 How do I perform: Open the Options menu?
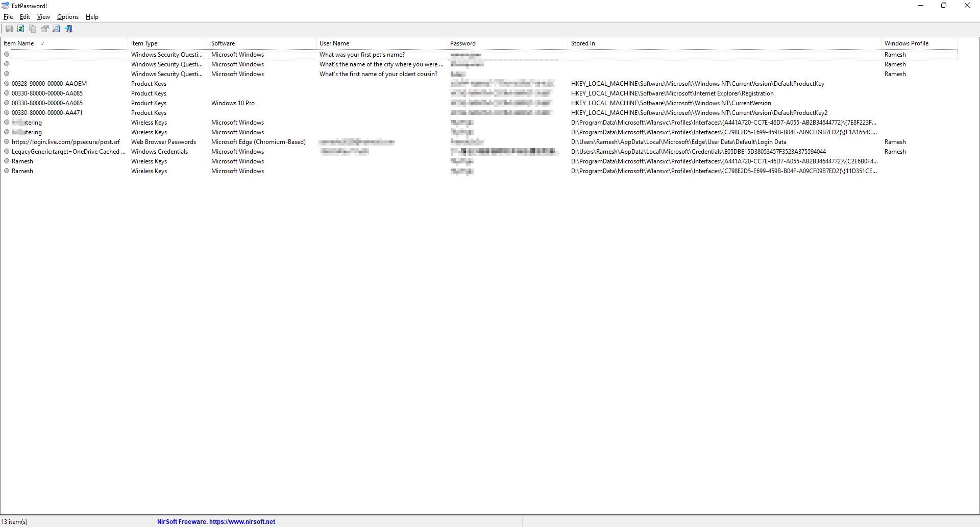tap(68, 17)
